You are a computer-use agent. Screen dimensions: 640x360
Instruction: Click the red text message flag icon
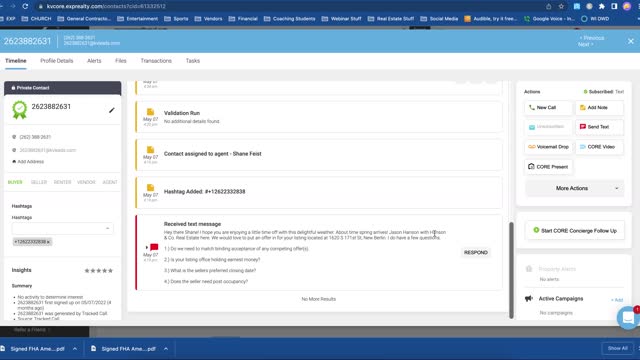point(154,247)
